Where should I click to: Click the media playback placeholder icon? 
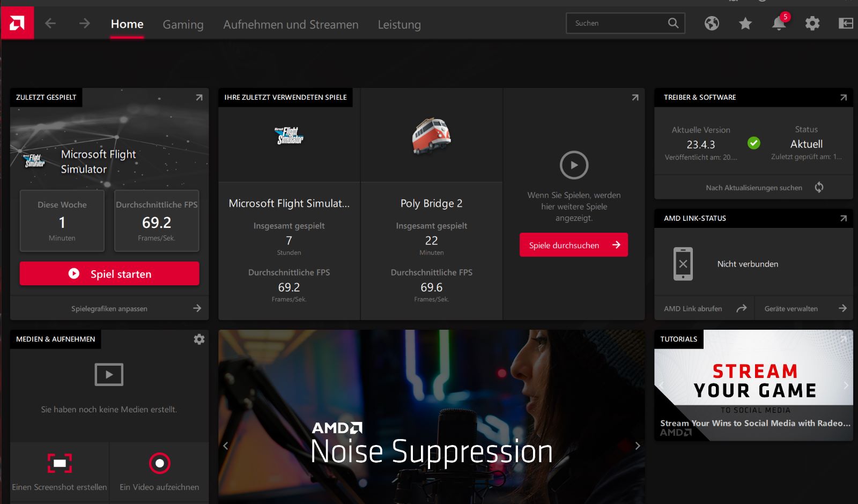(x=109, y=374)
